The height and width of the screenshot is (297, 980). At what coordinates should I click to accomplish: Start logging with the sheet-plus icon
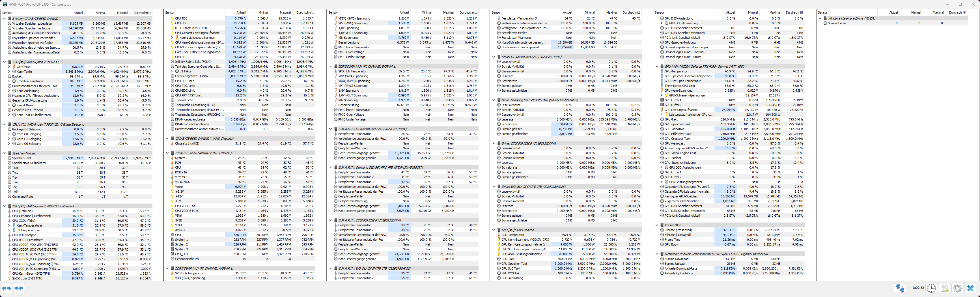coord(945,288)
